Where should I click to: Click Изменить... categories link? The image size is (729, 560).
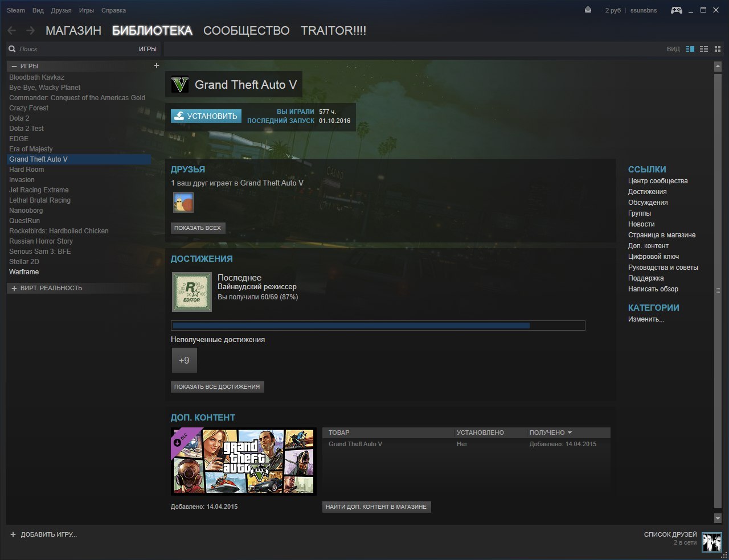(646, 319)
